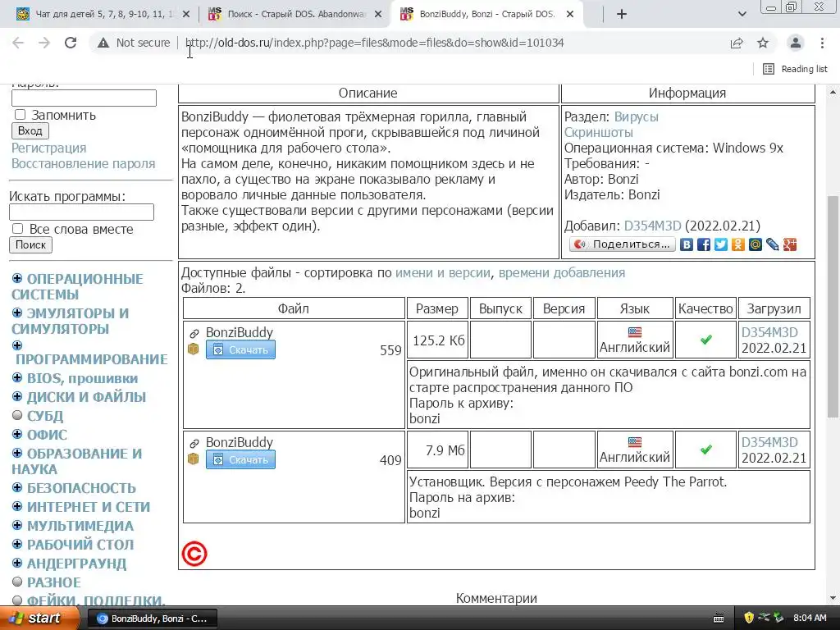Click the address bar URL

(x=374, y=43)
